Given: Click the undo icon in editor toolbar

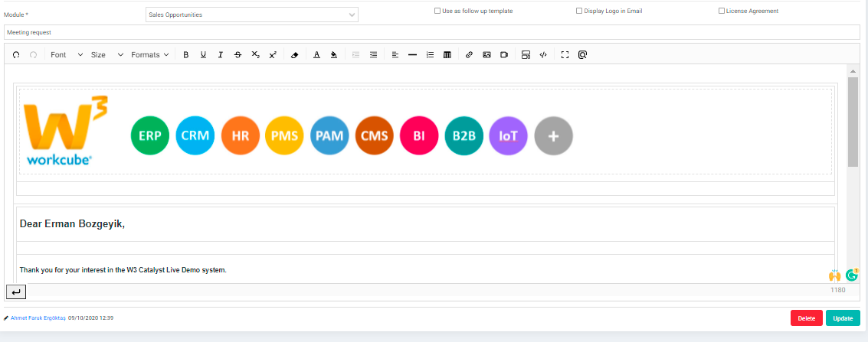Looking at the screenshot, I should click(16, 54).
